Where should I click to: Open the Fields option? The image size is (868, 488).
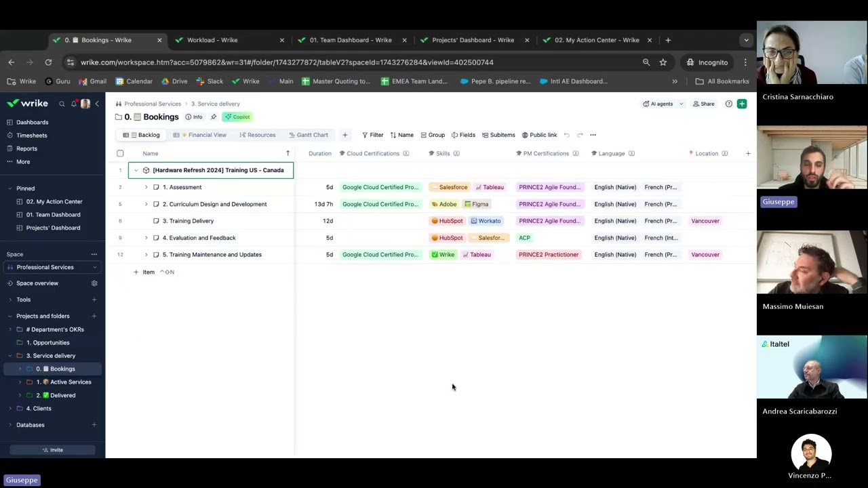pyautogui.click(x=463, y=135)
